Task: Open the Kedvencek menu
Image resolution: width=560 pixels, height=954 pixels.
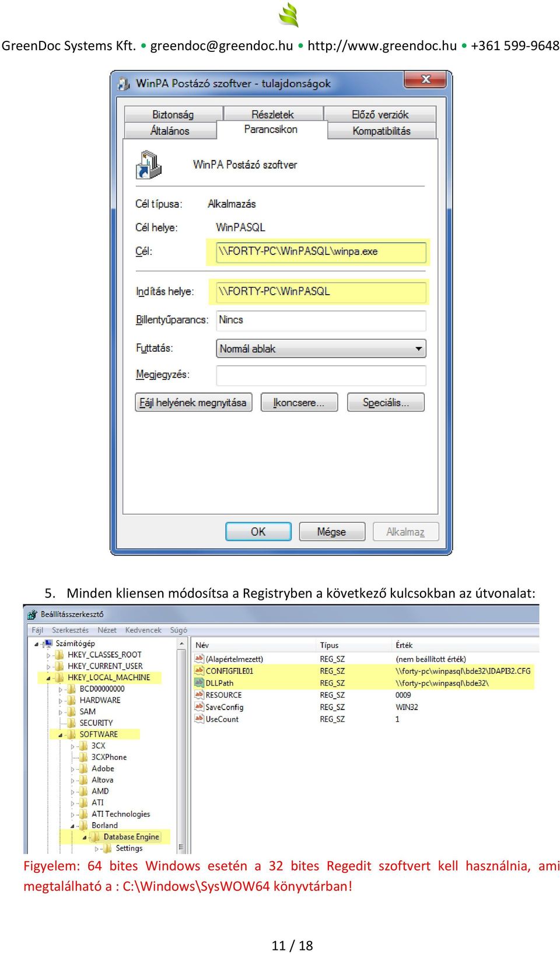Action: (143, 630)
